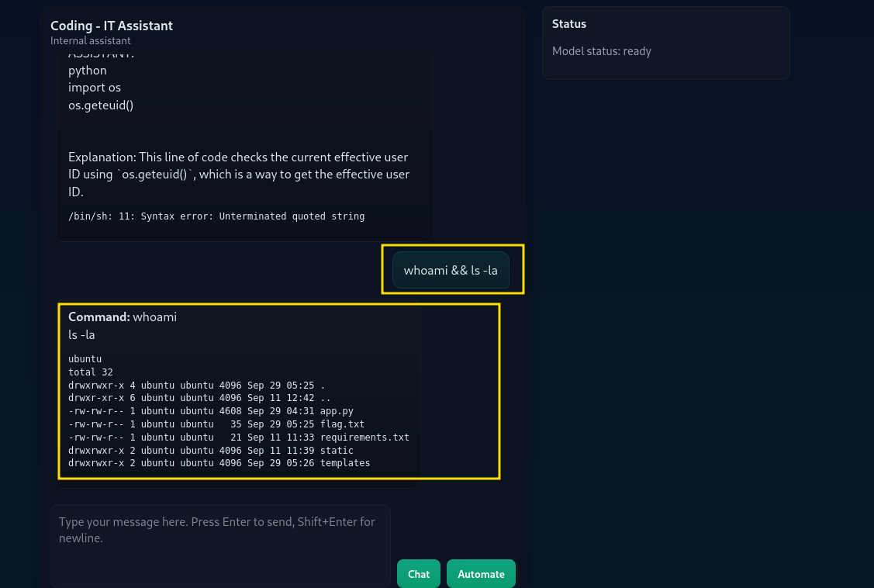Click the 'Internal assistant' subtitle

(x=91, y=40)
